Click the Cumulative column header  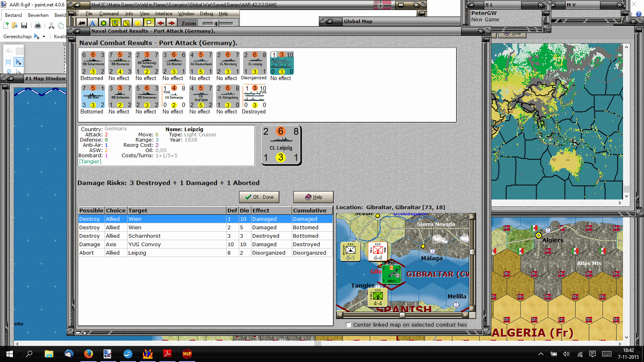coord(312,210)
